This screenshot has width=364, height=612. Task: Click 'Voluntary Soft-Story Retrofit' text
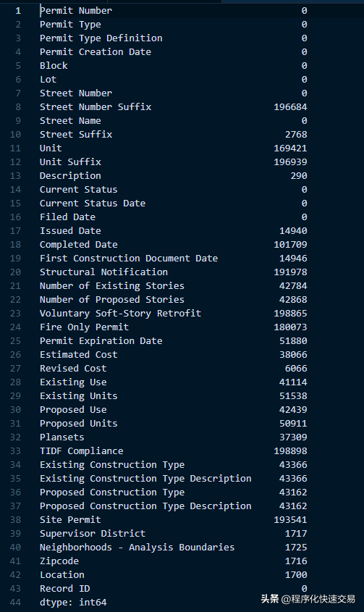[x=120, y=314]
